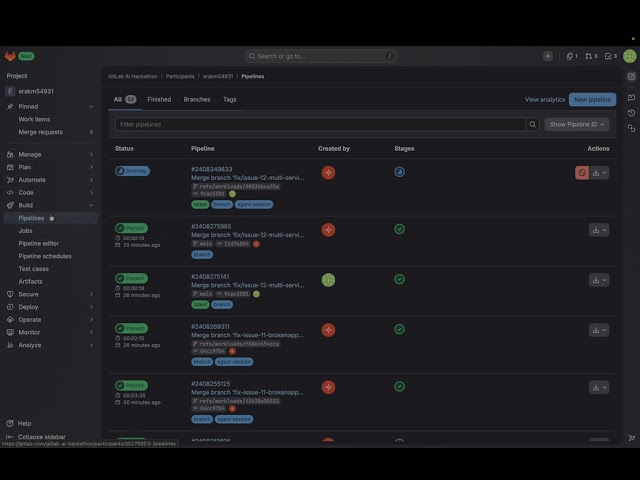
Task: Open pipeline #2408275141
Action: coord(210,276)
